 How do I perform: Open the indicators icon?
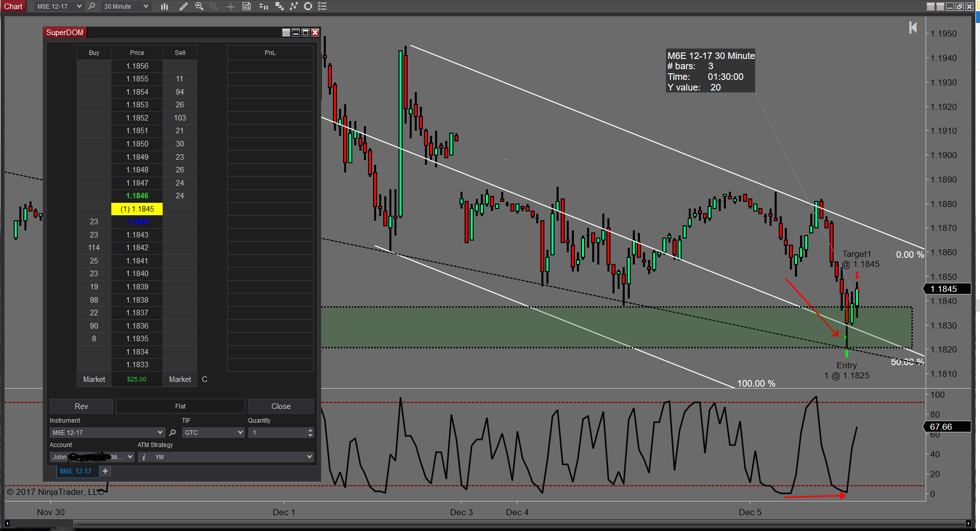(x=294, y=6)
